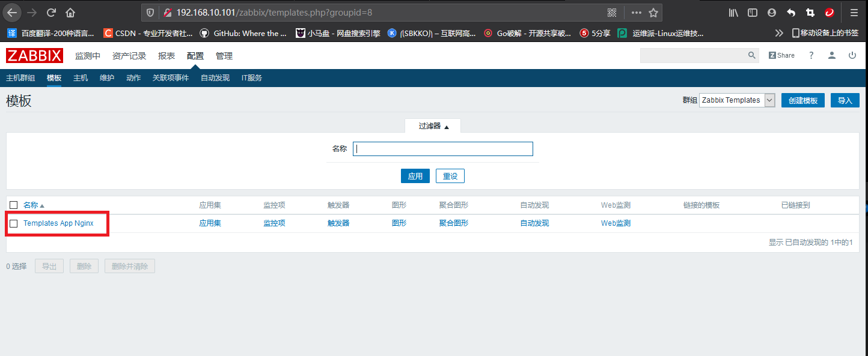This screenshot has width=868, height=356.
Task: Open 聚合图形 link in Nginx row
Action: coord(454,223)
